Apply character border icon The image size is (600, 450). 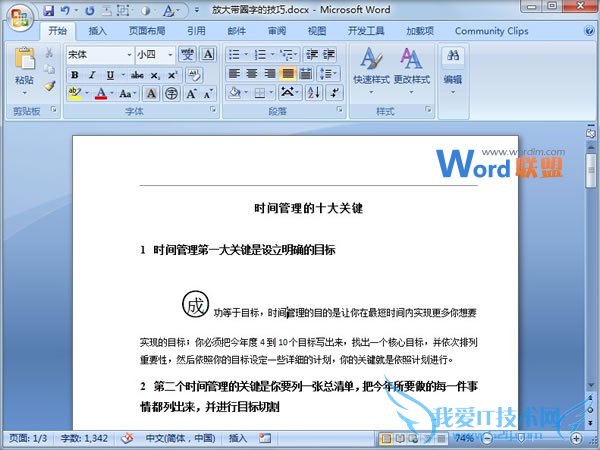coord(208,55)
